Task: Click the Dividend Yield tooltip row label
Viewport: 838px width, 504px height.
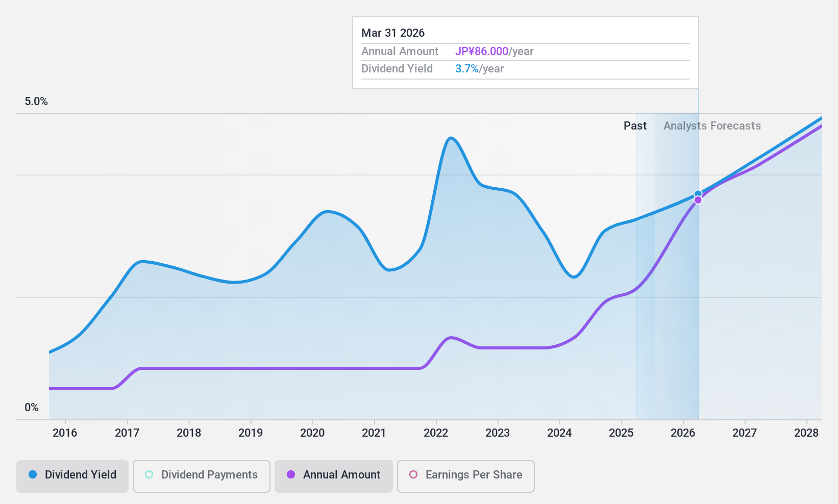Action: (x=397, y=69)
